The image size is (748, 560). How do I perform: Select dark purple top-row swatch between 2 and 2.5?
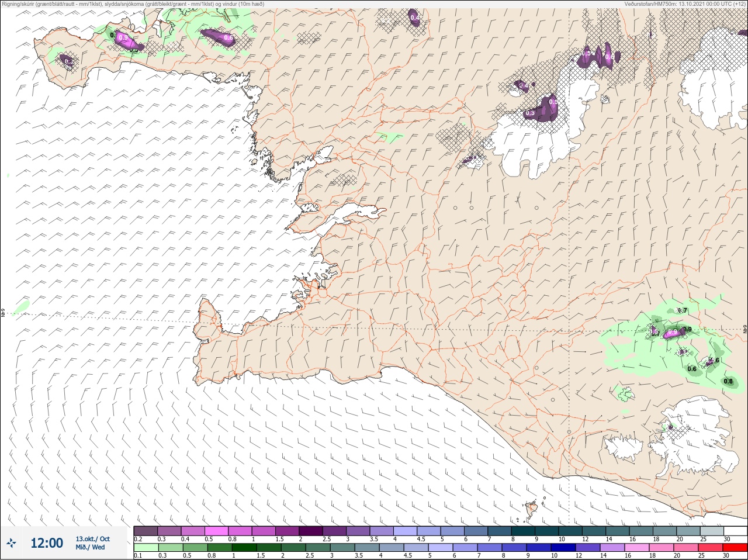coord(312,531)
